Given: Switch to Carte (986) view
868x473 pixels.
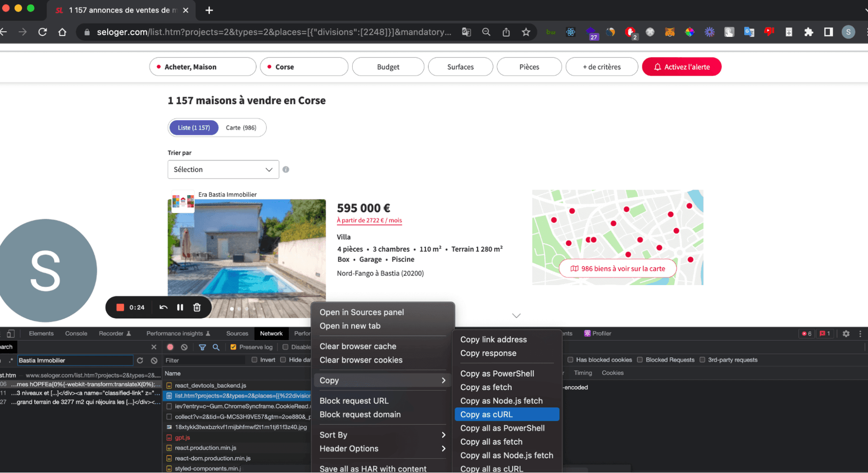Looking at the screenshot, I should (x=241, y=128).
